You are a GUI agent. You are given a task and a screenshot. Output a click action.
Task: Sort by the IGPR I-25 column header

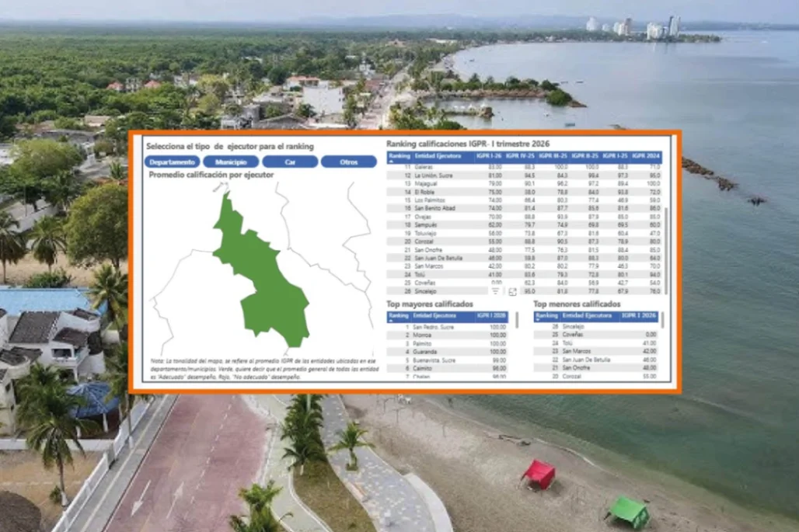click(615, 156)
